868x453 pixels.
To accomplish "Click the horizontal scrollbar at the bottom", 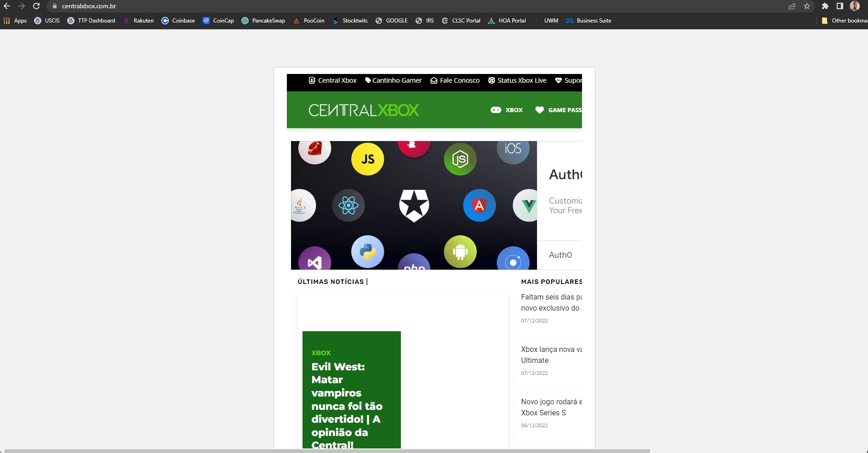I will coord(327,451).
